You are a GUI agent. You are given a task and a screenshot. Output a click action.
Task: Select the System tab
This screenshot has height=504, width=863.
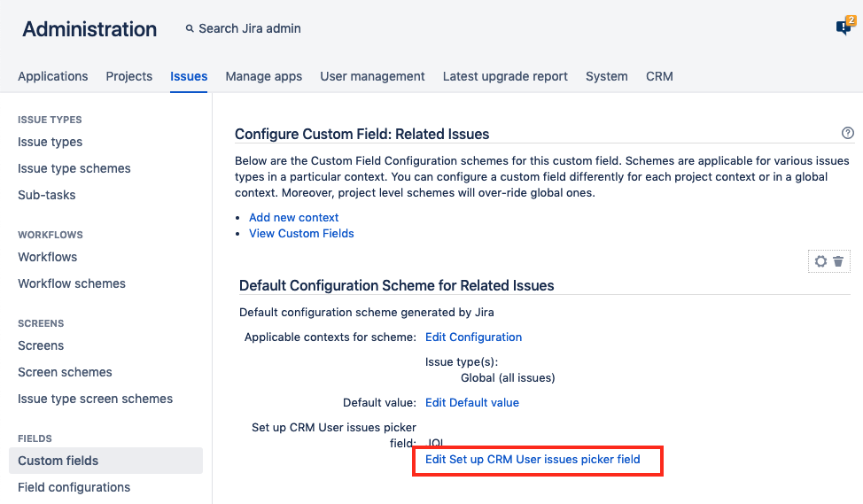click(x=607, y=76)
